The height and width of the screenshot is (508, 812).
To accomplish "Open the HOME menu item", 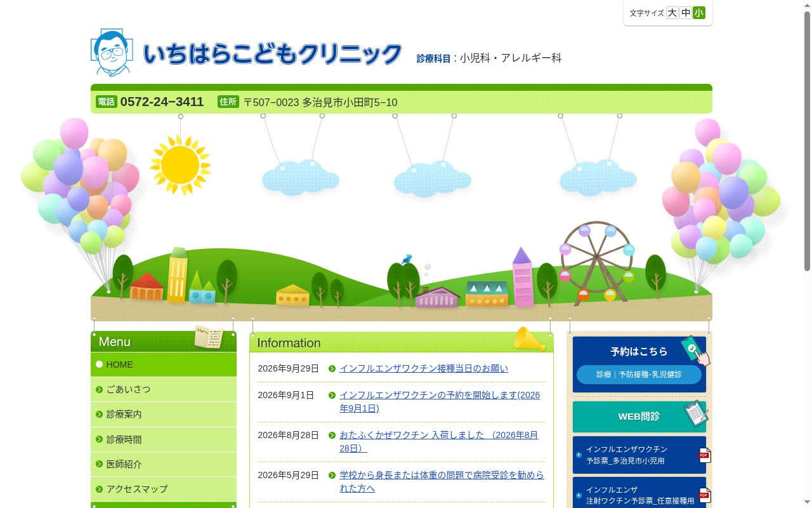I will [x=164, y=364].
